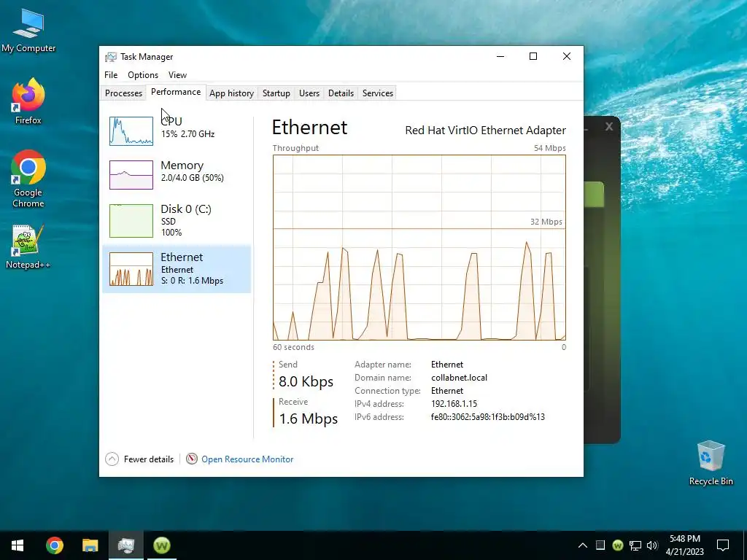Open the File menu

point(111,75)
